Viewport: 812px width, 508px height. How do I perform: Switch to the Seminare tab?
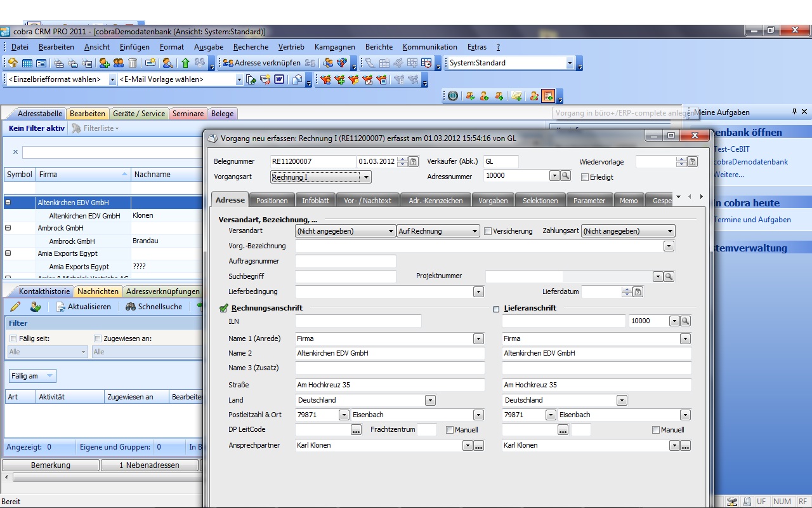(188, 114)
